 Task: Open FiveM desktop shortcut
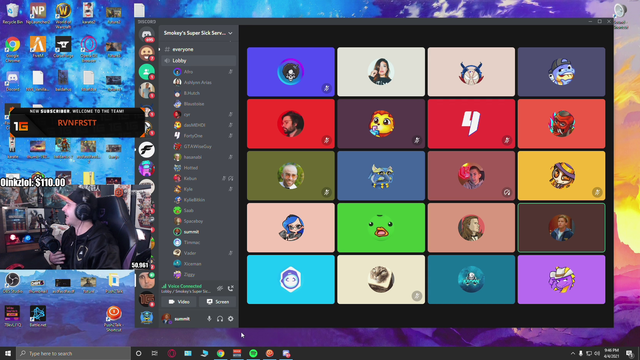38,47
